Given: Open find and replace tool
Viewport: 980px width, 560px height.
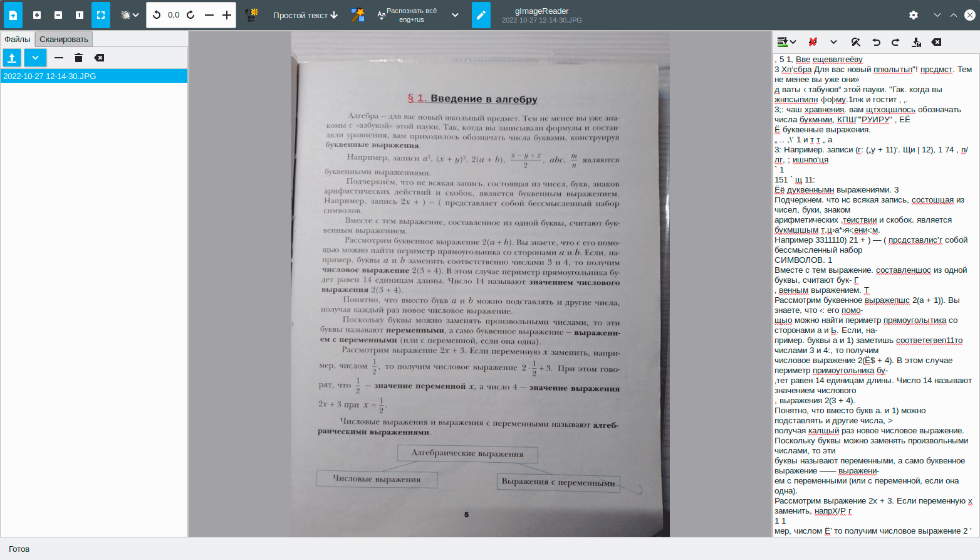Looking at the screenshot, I should click(x=855, y=42).
